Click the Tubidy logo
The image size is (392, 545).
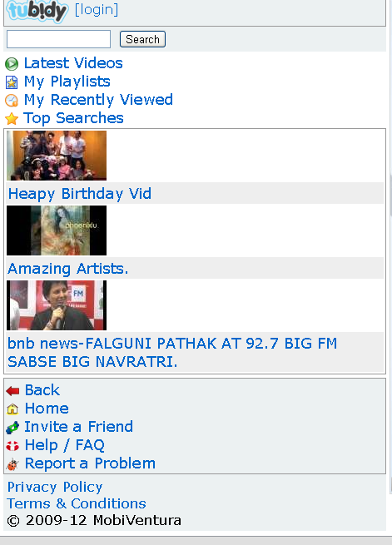pyautogui.click(x=37, y=11)
